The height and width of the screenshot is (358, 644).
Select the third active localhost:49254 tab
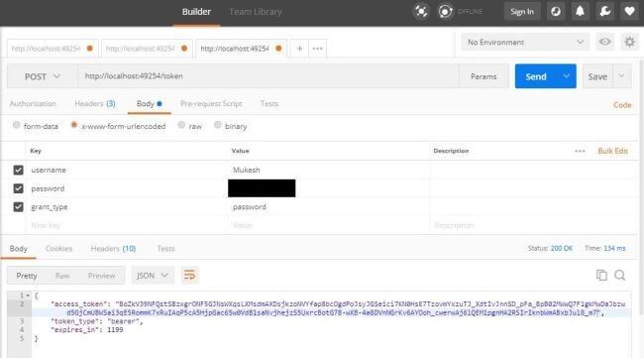[241, 49]
